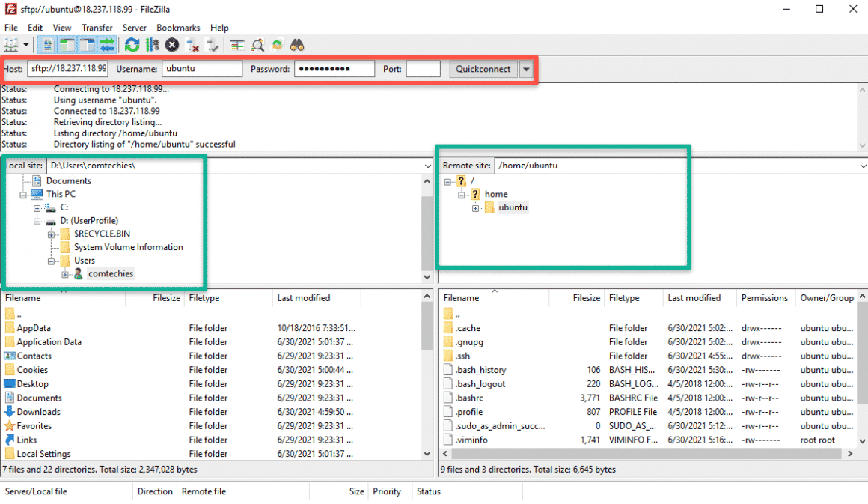Select the AppData folder icon
The width and height of the screenshot is (868, 504).
tap(10, 328)
